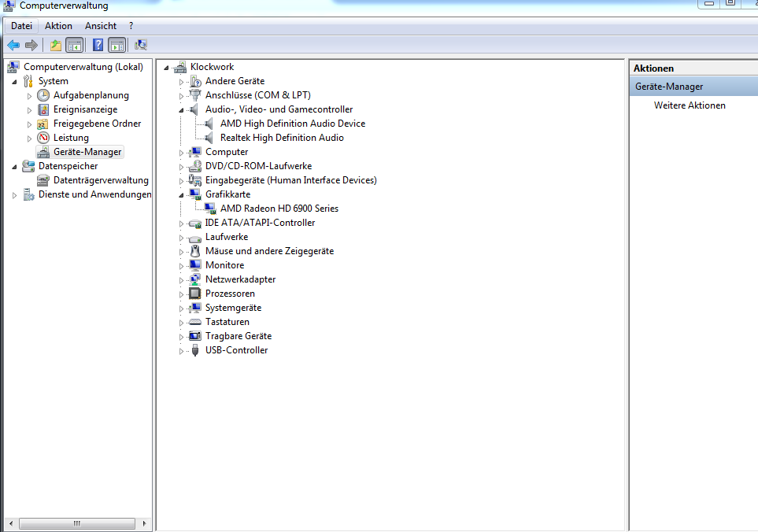Open the Ansicht menu

pyautogui.click(x=101, y=26)
